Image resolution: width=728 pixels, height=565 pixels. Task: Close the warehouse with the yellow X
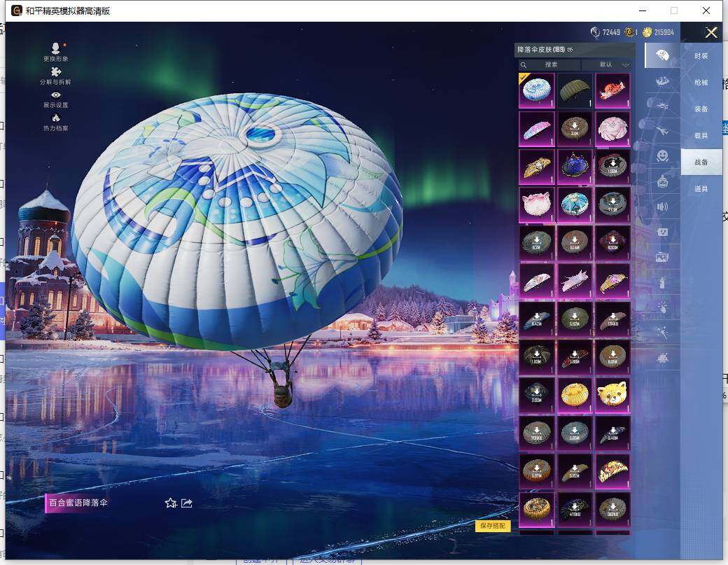click(711, 32)
